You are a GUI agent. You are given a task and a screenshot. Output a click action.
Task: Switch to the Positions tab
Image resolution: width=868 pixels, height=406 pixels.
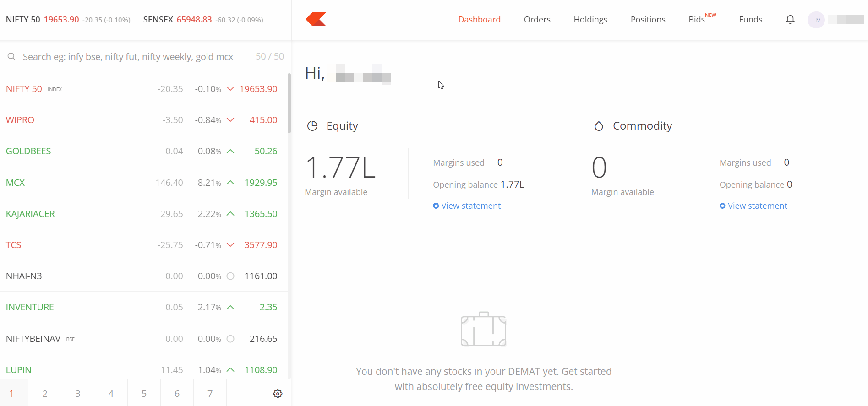[648, 19]
